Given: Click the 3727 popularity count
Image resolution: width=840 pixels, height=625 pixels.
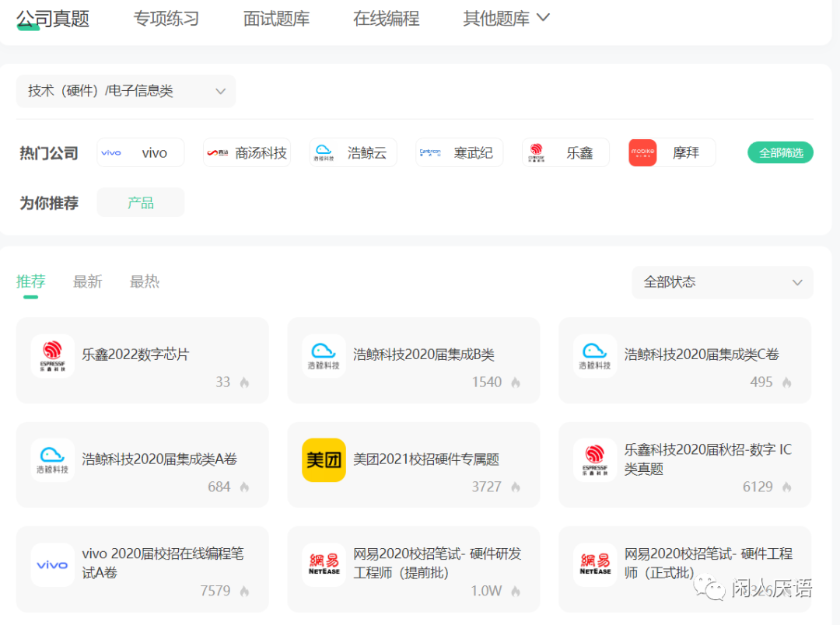Looking at the screenshot, I should point(486,487).
